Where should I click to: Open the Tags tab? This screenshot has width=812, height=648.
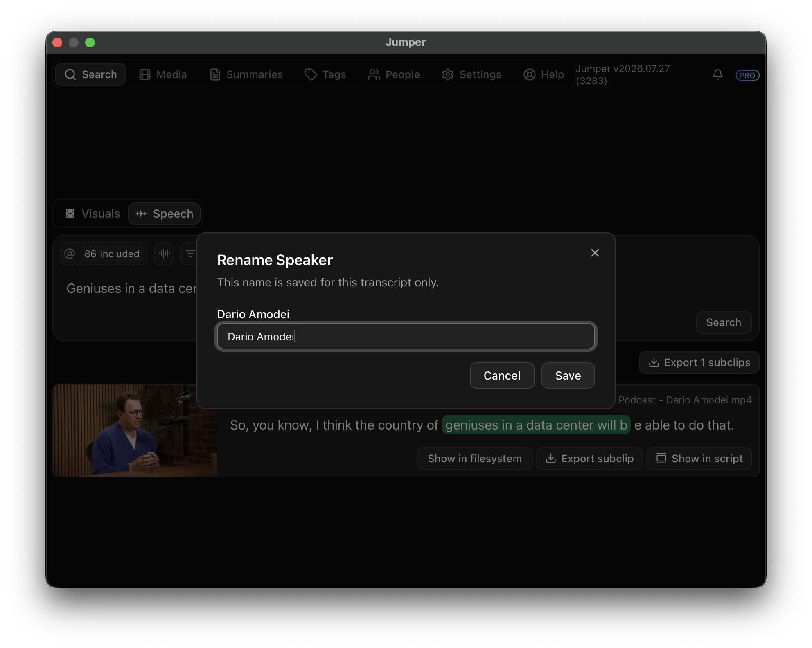click(x=325, y=74)
